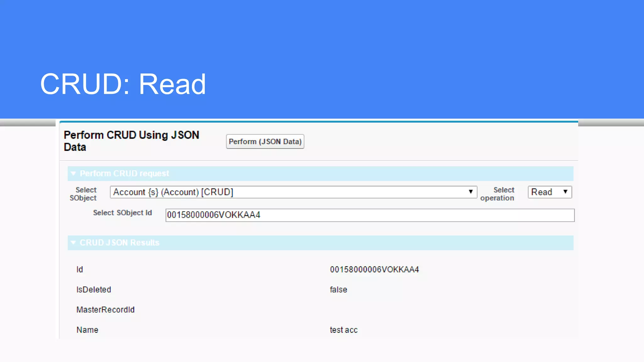Click the Select SObject Id label
The height and width of the screenshot is (362, 644).
coord(122,213)
